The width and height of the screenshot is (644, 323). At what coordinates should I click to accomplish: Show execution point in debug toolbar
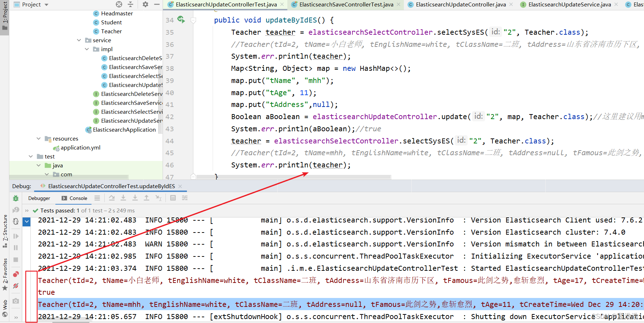tap(112, 198)
